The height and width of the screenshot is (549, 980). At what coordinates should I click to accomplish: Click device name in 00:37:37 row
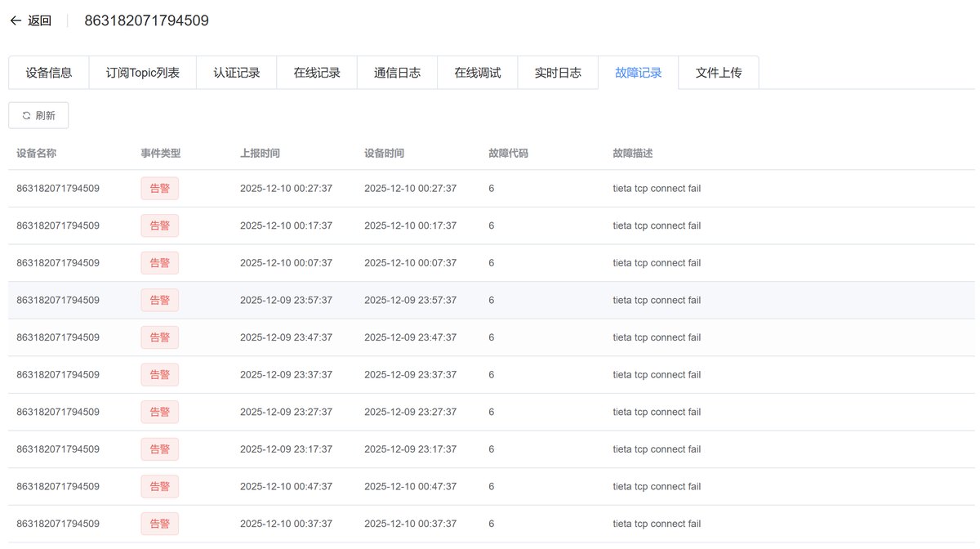coord(58,524)
